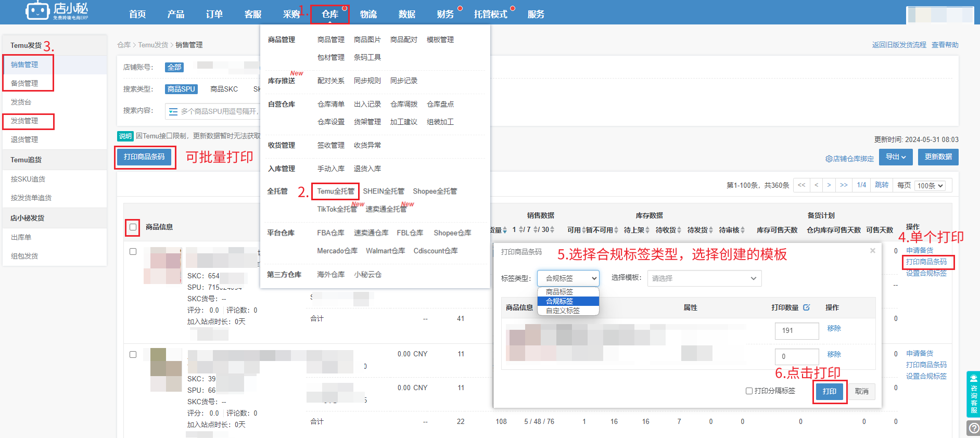This screenshot has height=438, width=980.
Task: Check the first product row checkbox
Action: [133, 251]
